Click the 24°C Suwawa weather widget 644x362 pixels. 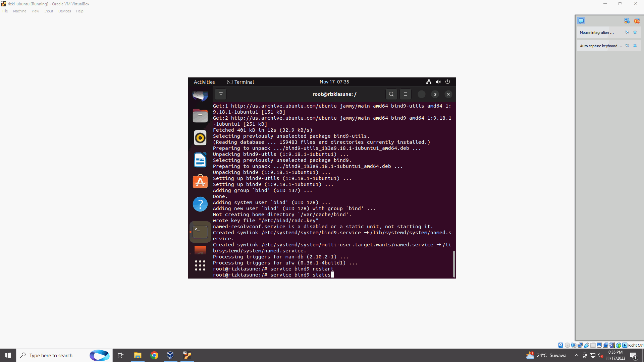coord(546,355)
